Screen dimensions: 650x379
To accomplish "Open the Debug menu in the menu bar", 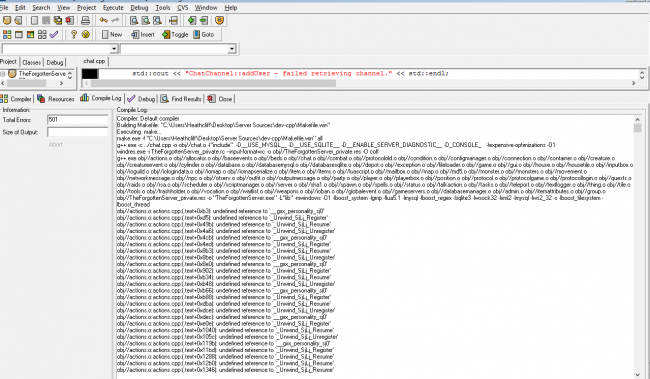I will coord(139,7).
